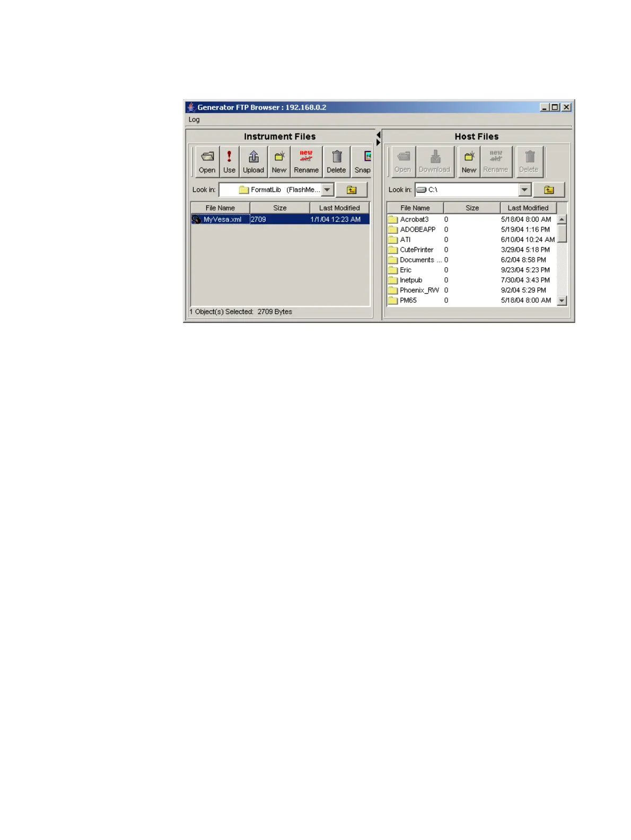631x840 pixels.
Task: Click the 6/10/04 10:24 AM date cell
Action: pos(528,240)
